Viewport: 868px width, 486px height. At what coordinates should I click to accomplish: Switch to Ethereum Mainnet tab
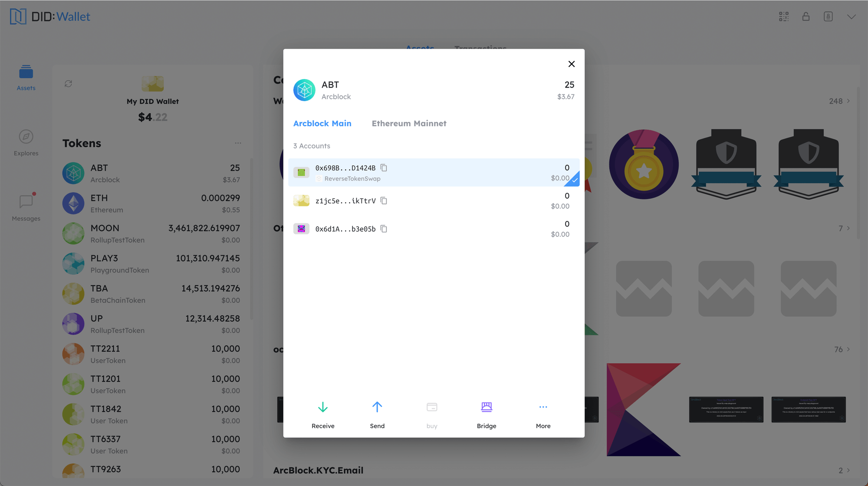click(409, 123)
